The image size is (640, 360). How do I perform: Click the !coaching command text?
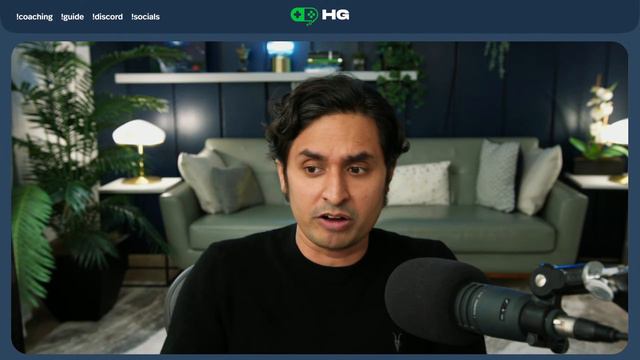coord(34,17)
